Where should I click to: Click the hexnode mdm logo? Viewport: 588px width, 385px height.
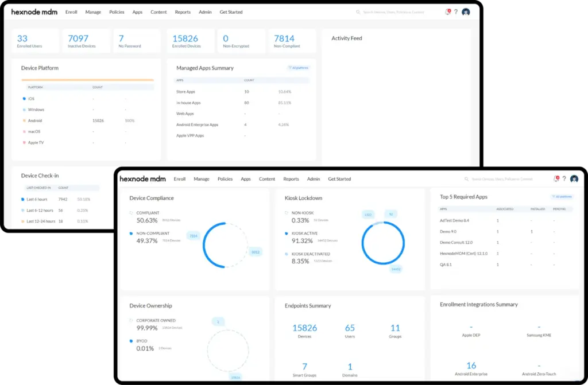[142, 178]
